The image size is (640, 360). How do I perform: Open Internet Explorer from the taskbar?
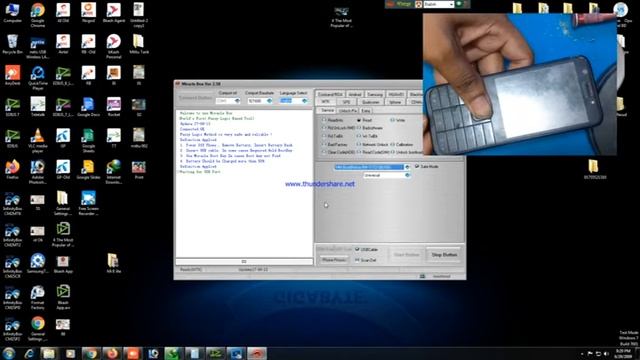(29, 353)
